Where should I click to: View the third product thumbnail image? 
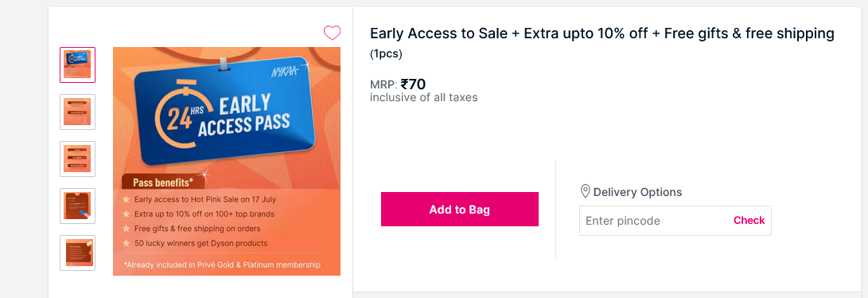77,159
